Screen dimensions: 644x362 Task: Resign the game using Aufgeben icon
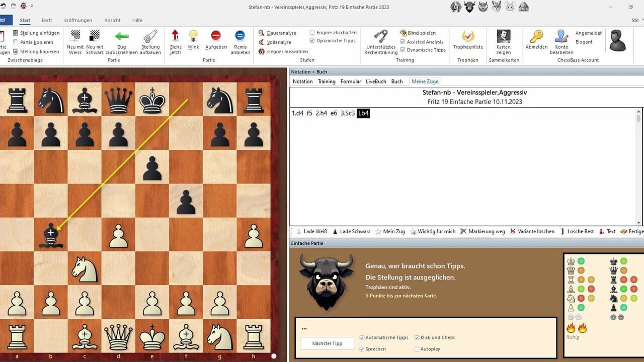click(216, 36)
